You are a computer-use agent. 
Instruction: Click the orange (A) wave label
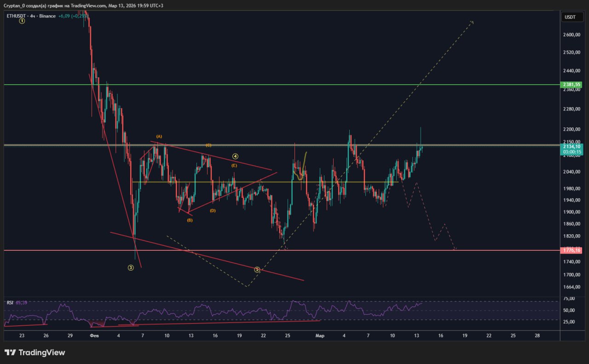[159, 137]
